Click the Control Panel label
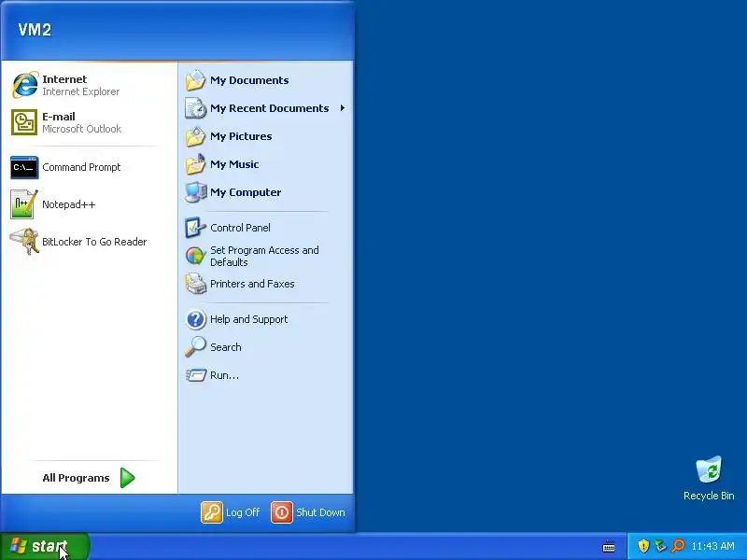Viewport: 747px width, 560px height. 240,228
